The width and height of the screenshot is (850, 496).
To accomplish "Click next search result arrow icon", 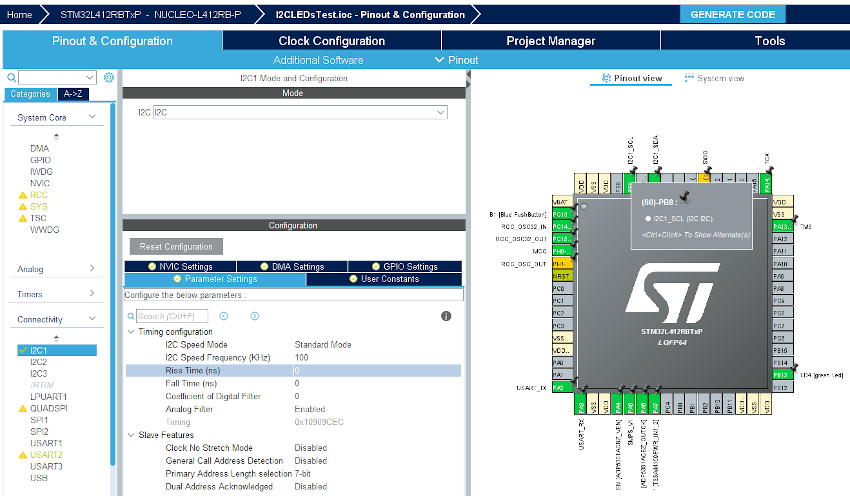I will (255, 316).
